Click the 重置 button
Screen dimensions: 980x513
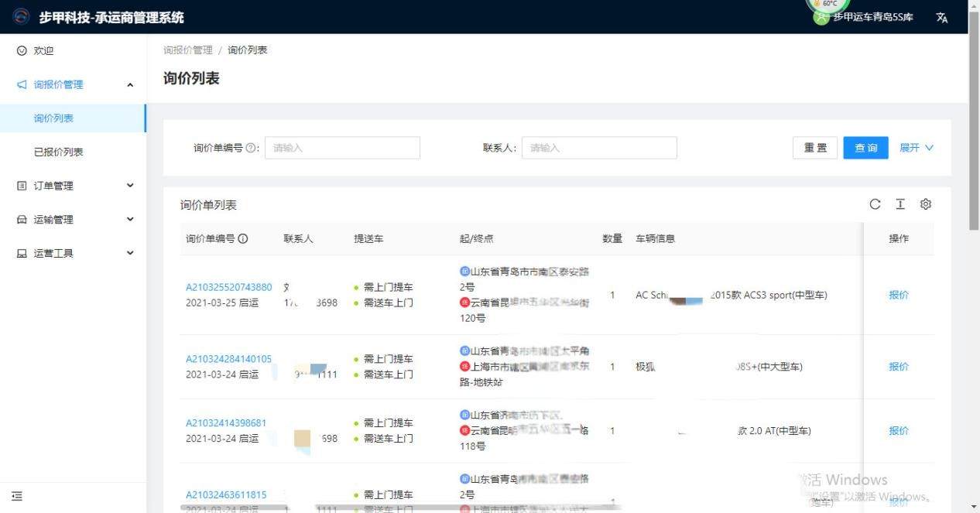[x=815, y=148]
